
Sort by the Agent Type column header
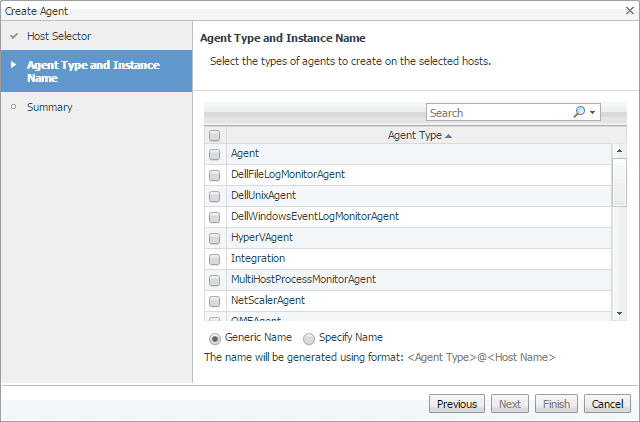(x=414, y=135)
